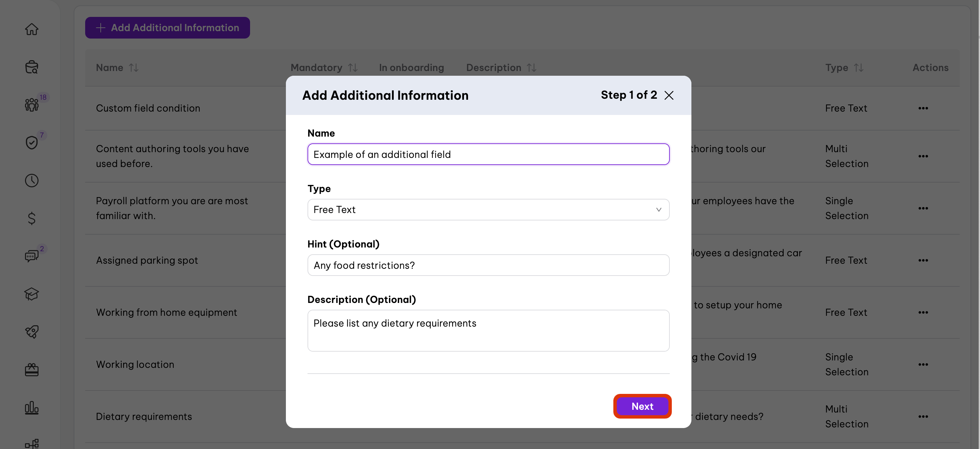The height and width of the screenshot is (449, 980).
Task: Open the shield checkmark icon with badge 7
Action: (31, 143)
